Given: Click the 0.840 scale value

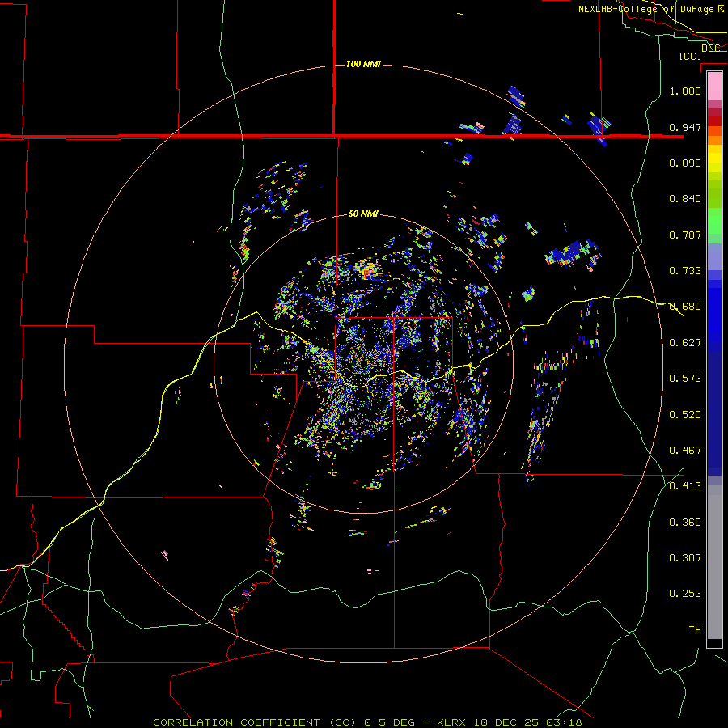Looking at the screenshot, I should [685, 199].
